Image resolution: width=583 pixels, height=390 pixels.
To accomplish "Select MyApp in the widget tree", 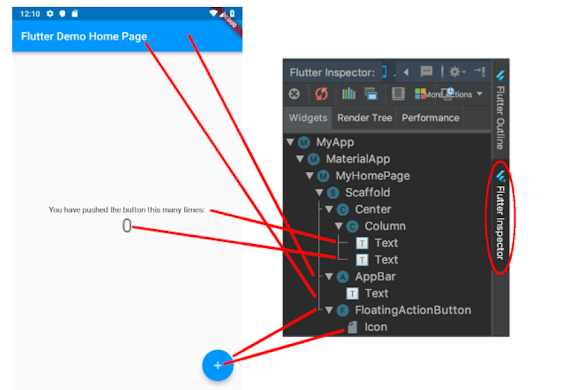I will 335,142.
